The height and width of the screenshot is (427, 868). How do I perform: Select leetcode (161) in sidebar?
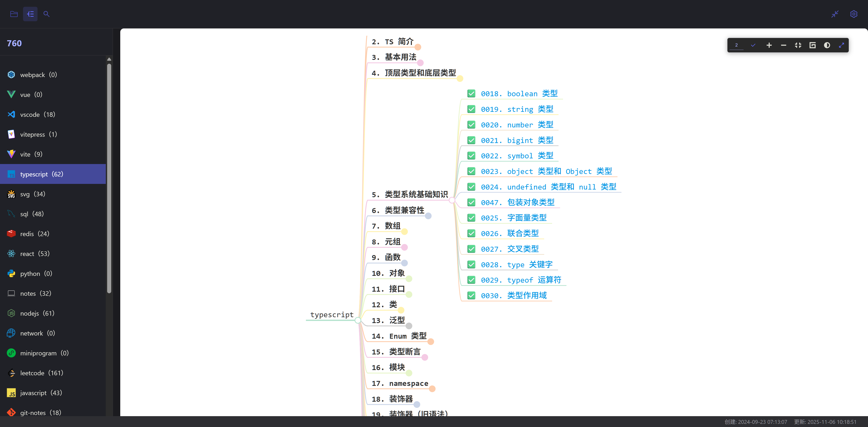point(41,373)
